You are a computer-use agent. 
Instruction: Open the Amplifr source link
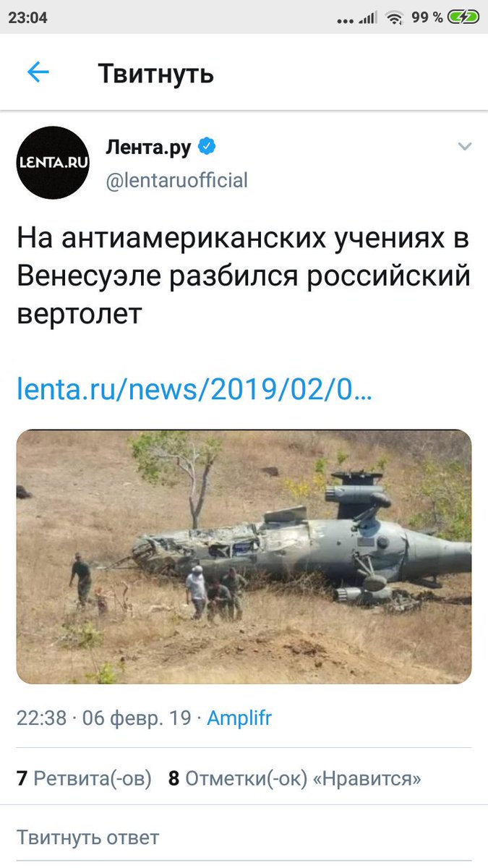coord(239,718)
